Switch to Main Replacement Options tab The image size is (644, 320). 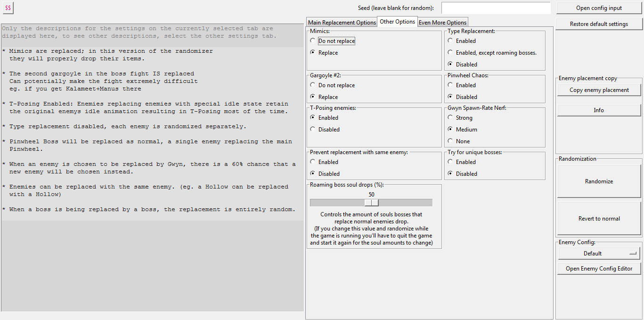click(x=342, y=23)
